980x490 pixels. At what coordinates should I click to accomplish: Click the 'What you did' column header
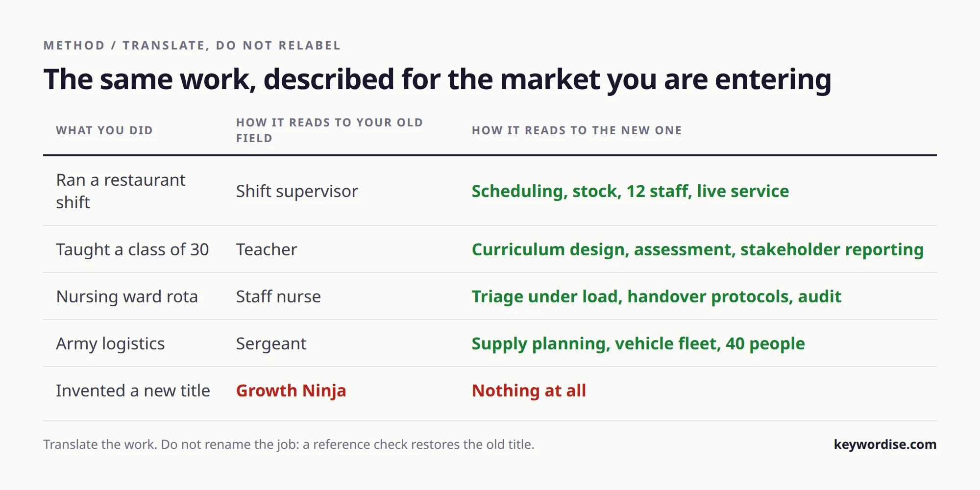(x=104, y=130)
